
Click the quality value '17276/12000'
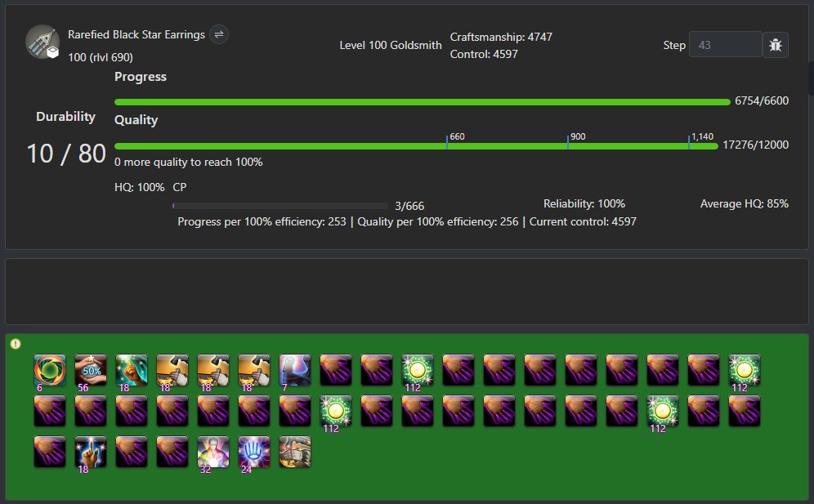tap(756, 145)
